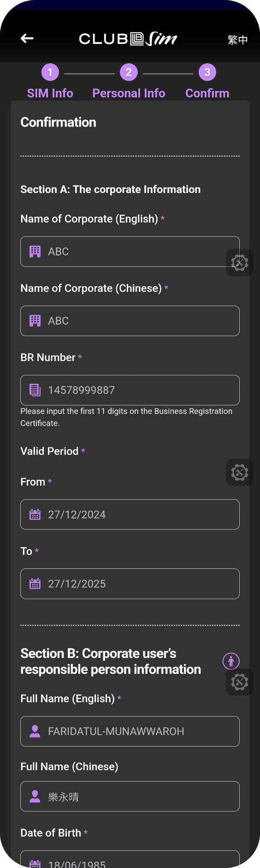Open calendar icon in To date field

point(35,584)
